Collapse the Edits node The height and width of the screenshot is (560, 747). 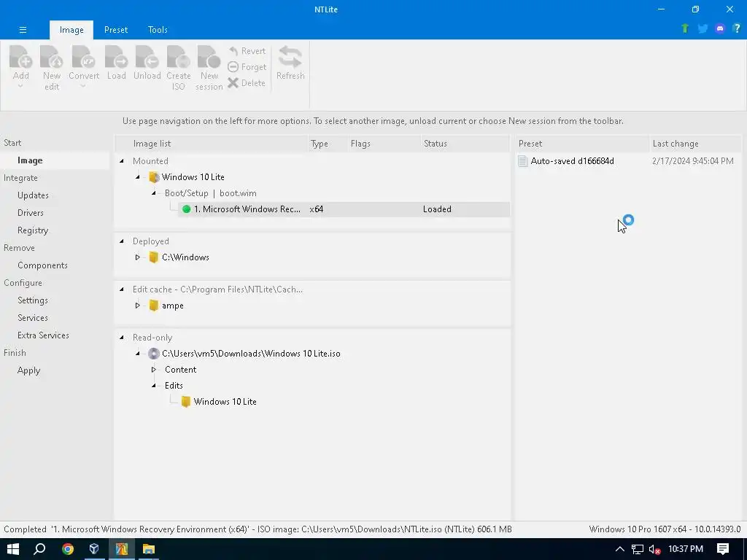(154, 386)
